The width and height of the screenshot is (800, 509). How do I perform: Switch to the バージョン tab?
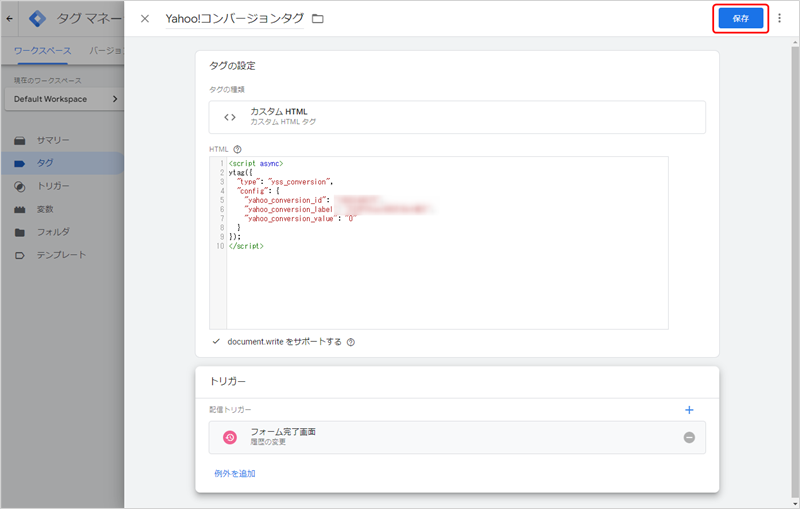(x=106, y=50)
